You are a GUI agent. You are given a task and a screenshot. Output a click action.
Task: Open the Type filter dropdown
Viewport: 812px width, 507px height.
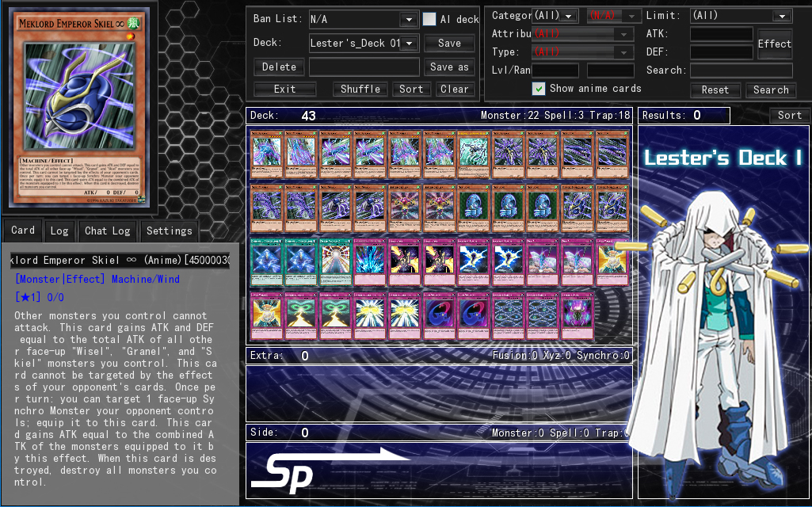pyautogui.click(x=582, y=52)
